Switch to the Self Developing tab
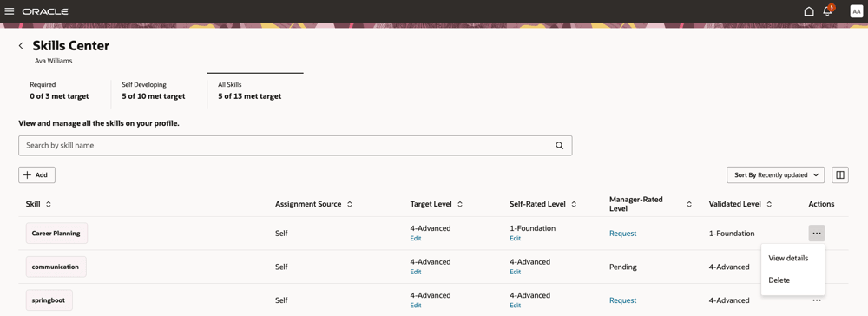This screenshot has height=316, width=868. point(154,91)
